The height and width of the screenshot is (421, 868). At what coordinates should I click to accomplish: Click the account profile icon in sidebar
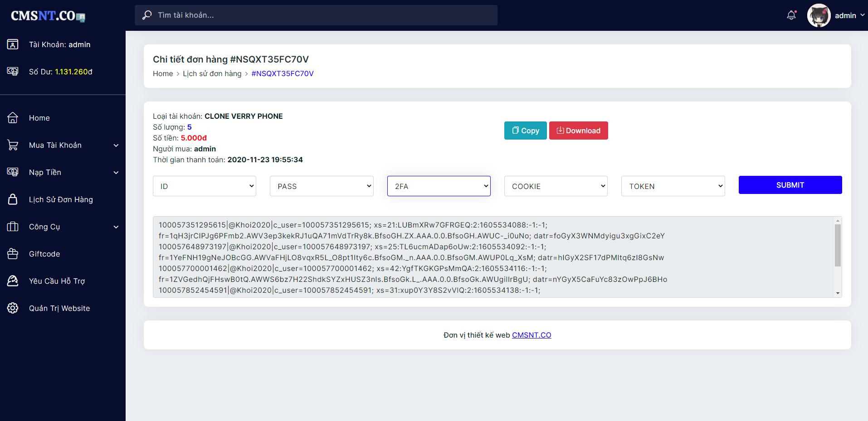pyautogui.click(x=13, y=44)
